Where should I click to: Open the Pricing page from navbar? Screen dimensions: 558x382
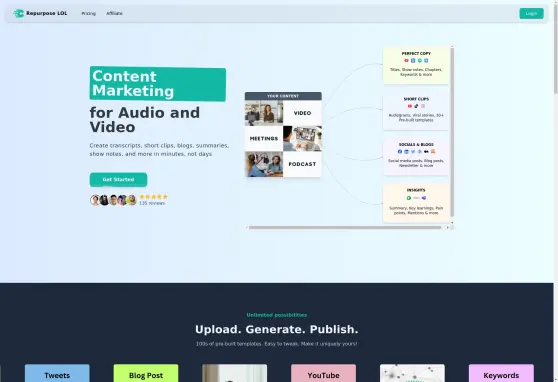point(89,14)
